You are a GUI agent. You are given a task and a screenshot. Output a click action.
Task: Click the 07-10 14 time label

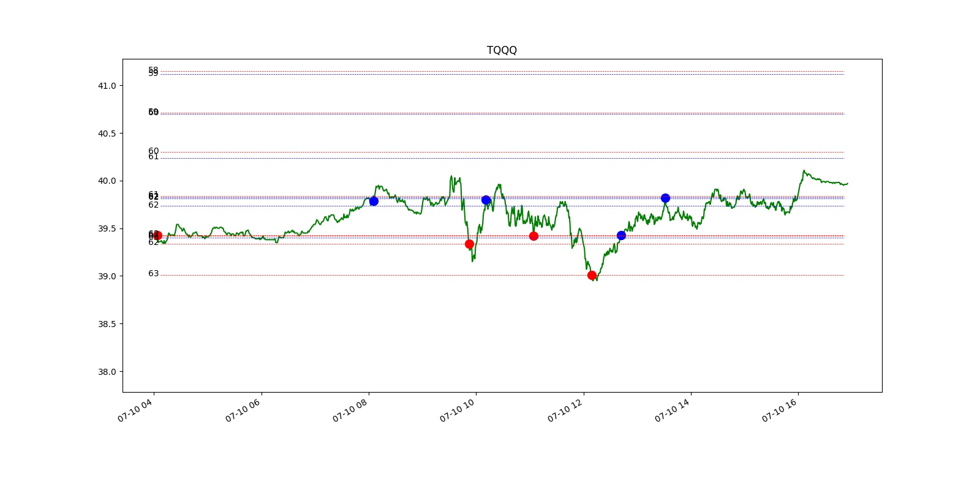(672, 410)
